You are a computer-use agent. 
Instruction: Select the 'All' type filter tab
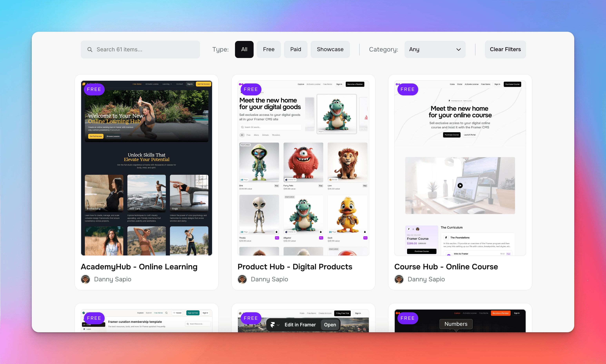pos(244,49)
